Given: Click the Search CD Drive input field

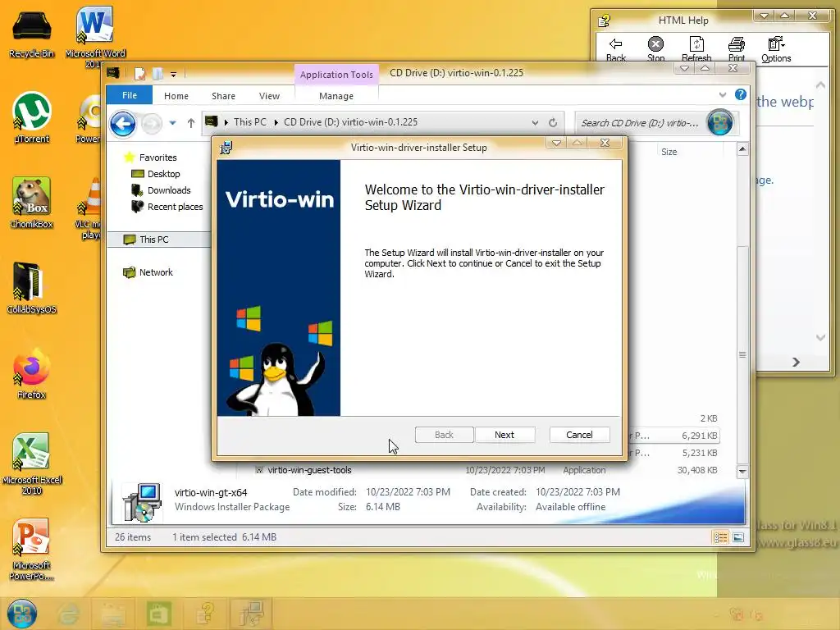Looking at the screenshot, I should (x=640, y=123).
